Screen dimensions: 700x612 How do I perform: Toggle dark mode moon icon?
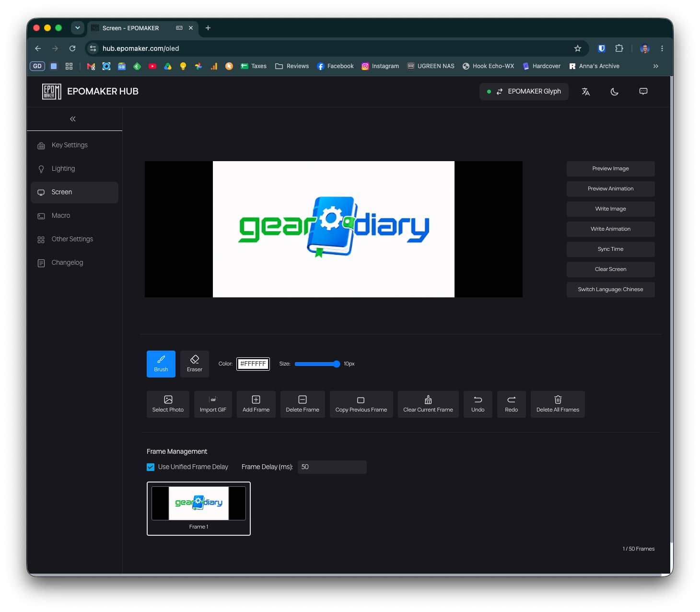(614, 92)
